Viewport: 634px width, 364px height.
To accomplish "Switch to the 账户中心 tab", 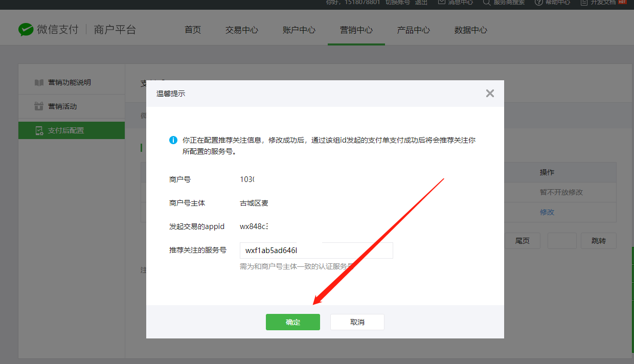I will [299, 30].
